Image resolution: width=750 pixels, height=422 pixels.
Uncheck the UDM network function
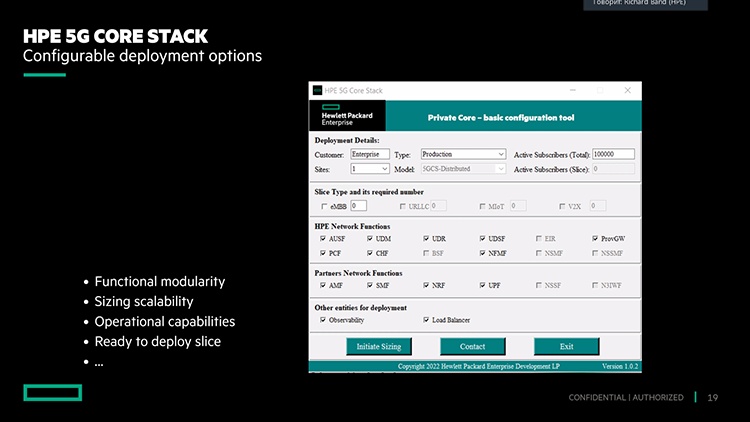tap(370, 238)
